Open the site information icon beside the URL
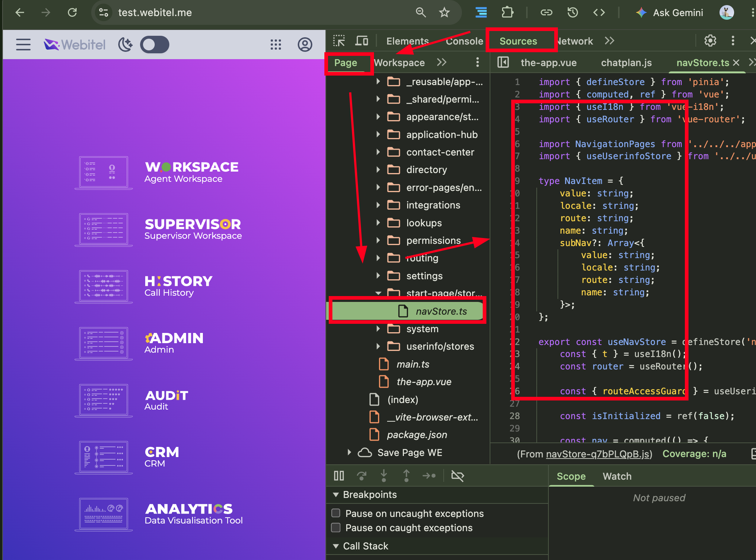Image resolution: width=756 pixels, height=560 pixels. (104, 13)
